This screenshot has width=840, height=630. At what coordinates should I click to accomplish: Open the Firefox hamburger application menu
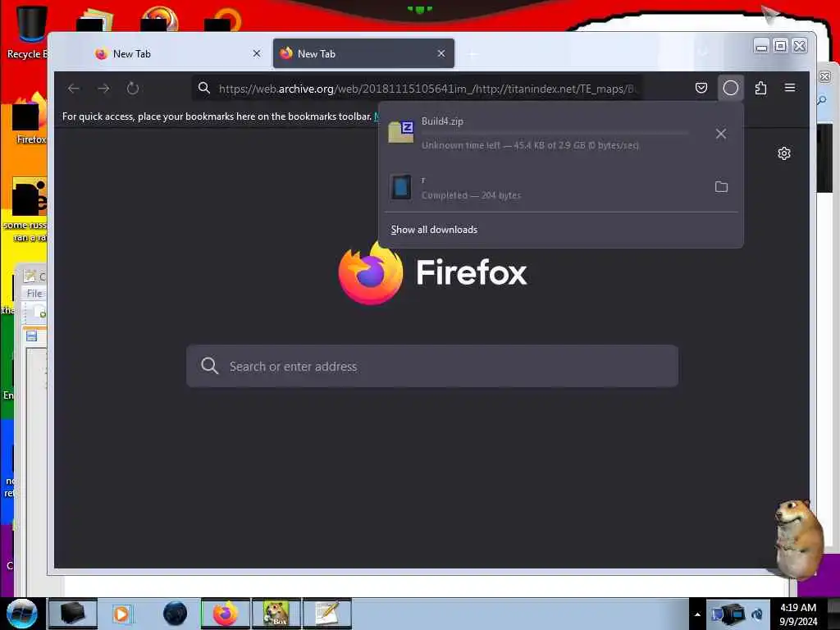tap(790, 88)
